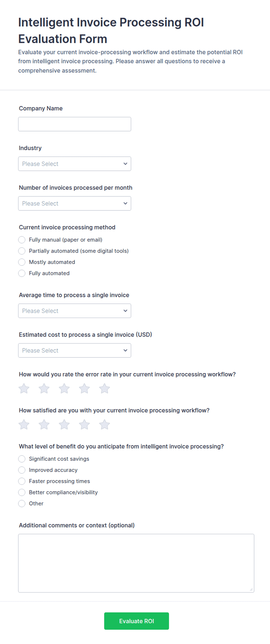270x644 pixels.
Task: Open the Industry dropdown
Action: point(75,164)
